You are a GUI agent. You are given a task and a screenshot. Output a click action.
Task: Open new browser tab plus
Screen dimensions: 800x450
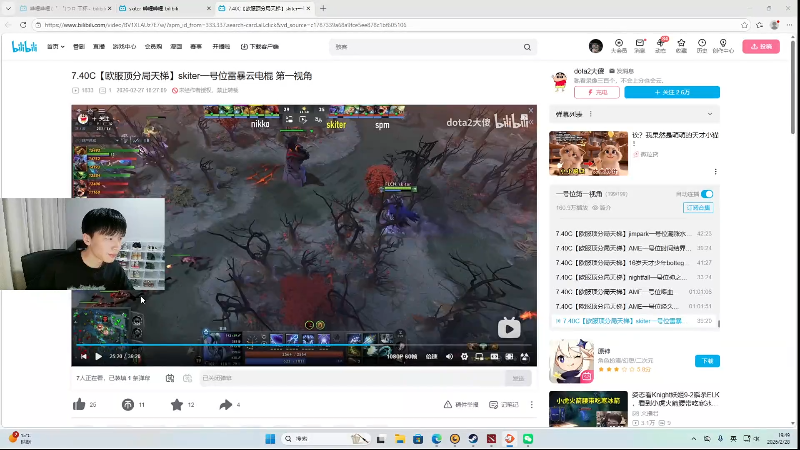pos(323,9)
